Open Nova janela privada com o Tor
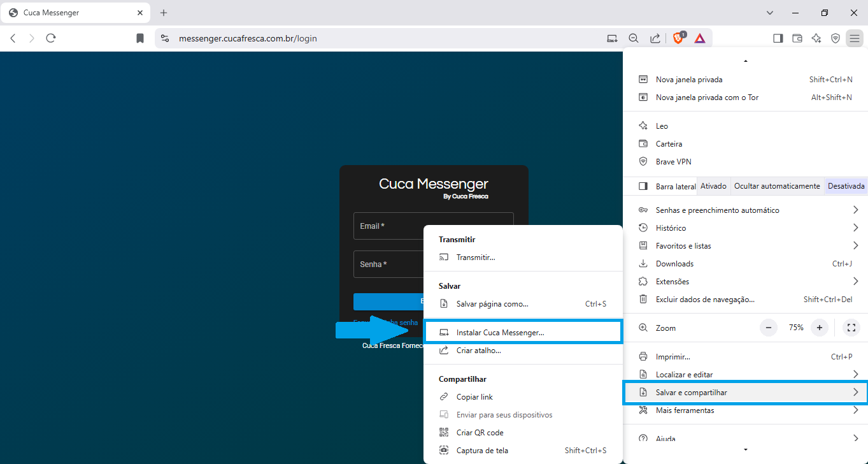 745,98
